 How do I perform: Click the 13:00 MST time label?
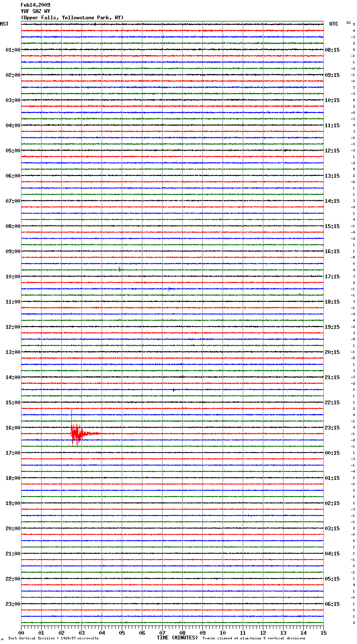click(13, 352)
